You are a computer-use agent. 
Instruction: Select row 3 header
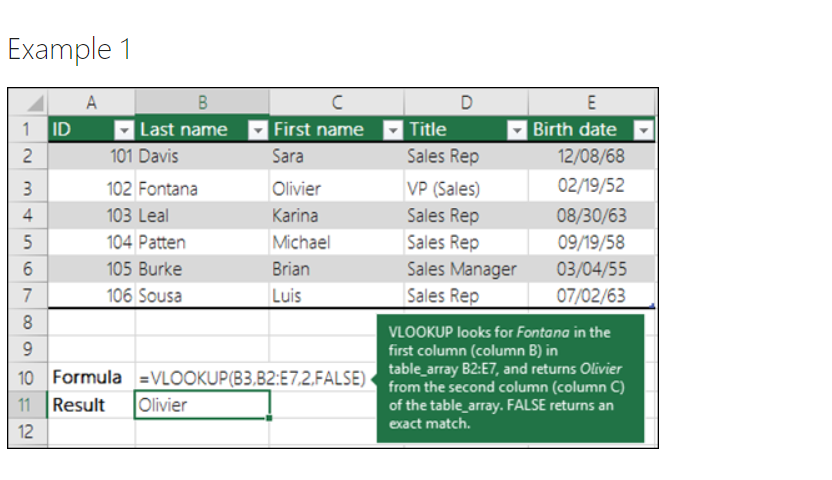(x=28, y=188)
